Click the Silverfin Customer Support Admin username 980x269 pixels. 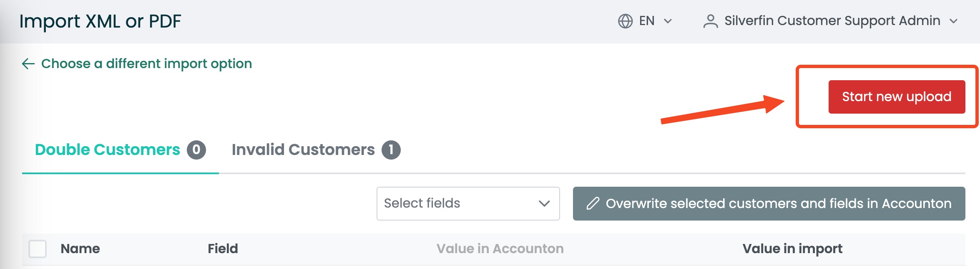tap(832, 21)
